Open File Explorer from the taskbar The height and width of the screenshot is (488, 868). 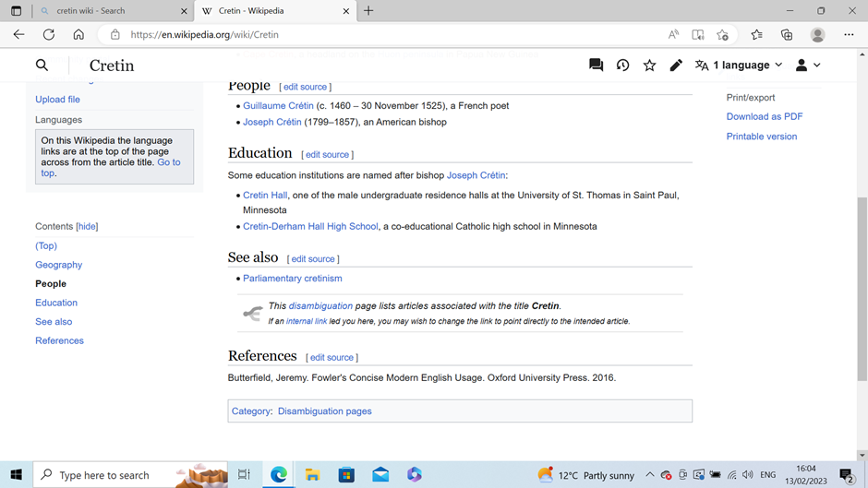[x=312, y=475]
